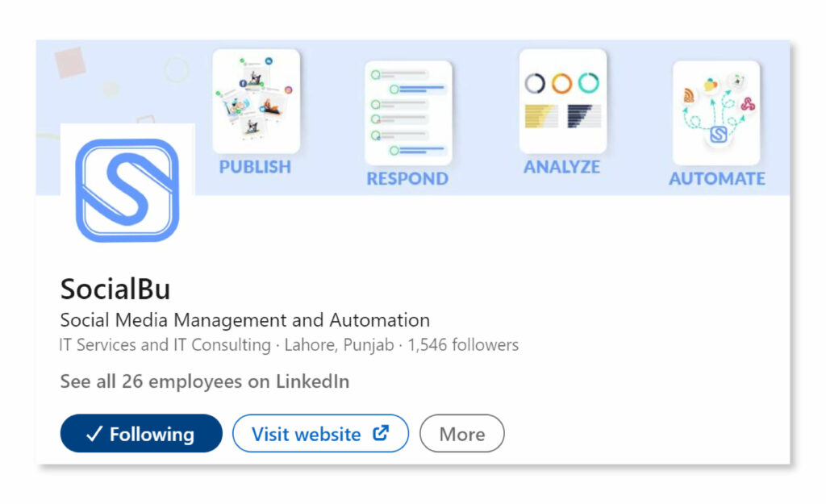Screen dimensions: 826x504
Task: Click the Publish illustration card
Action: pyautogui.click(x=256, y=101)
